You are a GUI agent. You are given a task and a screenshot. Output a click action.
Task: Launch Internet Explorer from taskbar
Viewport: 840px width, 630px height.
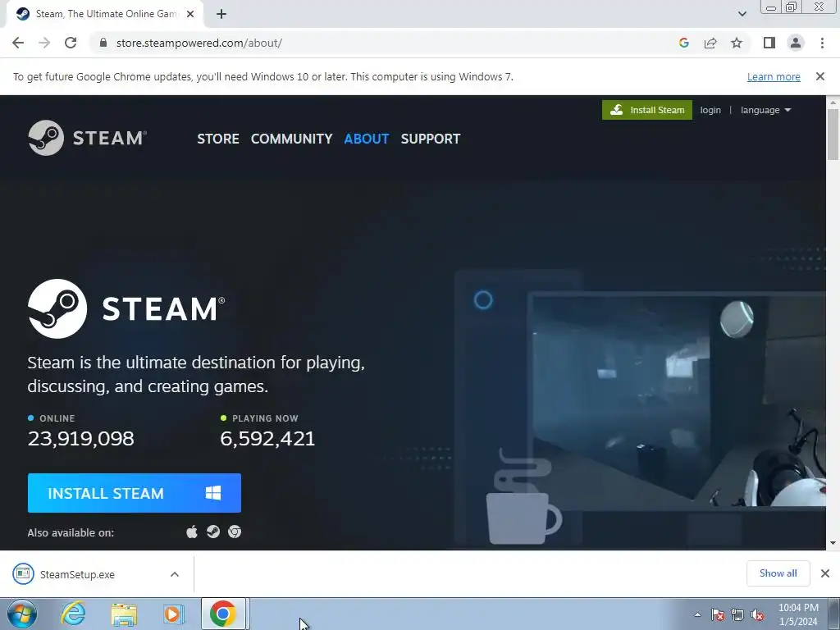(x=73, y=614)
